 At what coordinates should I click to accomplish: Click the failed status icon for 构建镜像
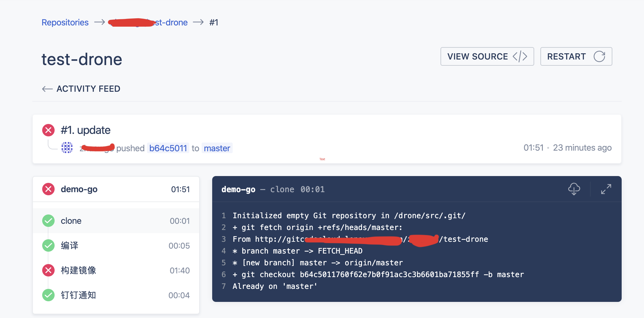point(48,270)
